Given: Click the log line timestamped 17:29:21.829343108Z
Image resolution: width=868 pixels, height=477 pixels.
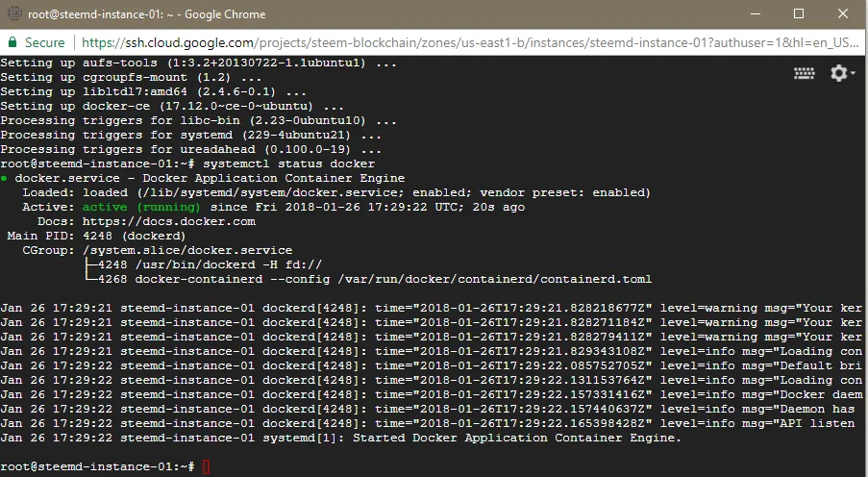Looking at the screenshot, I should point(432,351).
